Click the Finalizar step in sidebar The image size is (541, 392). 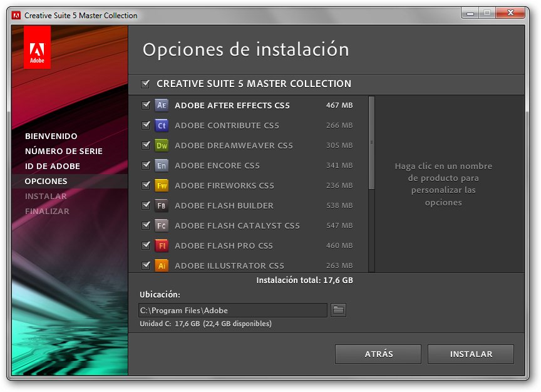click(47, 211)
